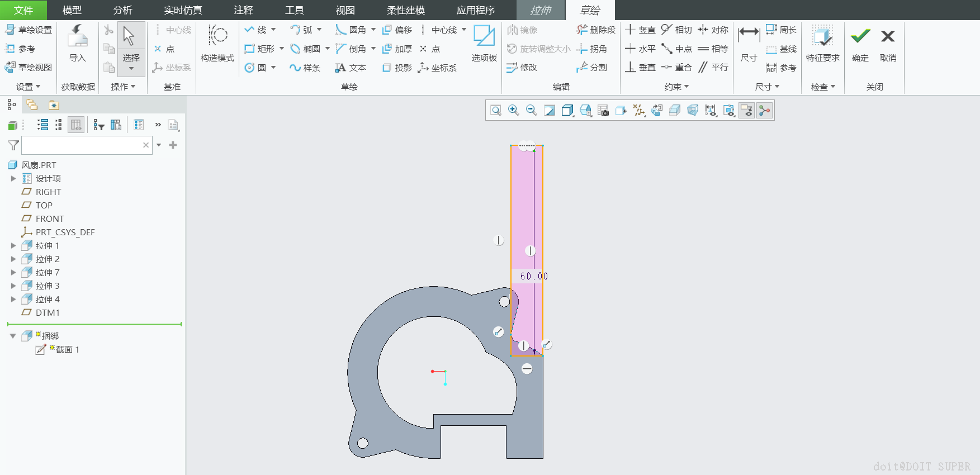Select the Text (文本) sketch tool

[351, 68]
